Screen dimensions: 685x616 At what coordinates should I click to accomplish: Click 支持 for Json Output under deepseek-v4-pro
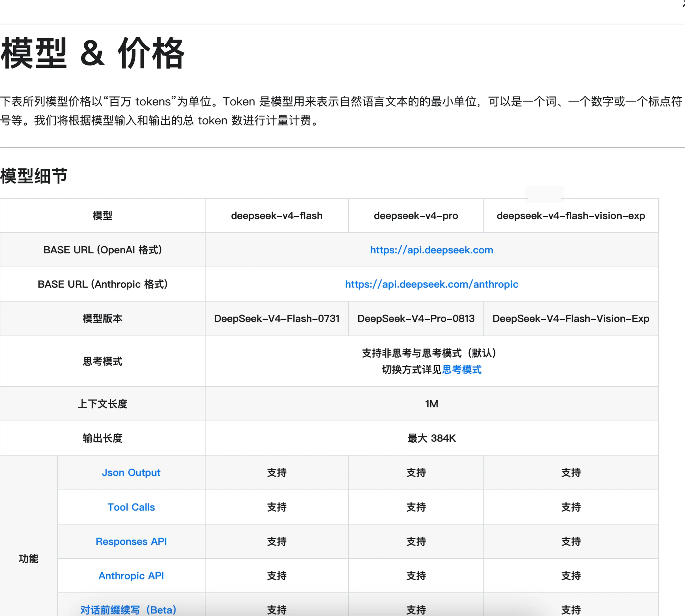tap(416, 473)
